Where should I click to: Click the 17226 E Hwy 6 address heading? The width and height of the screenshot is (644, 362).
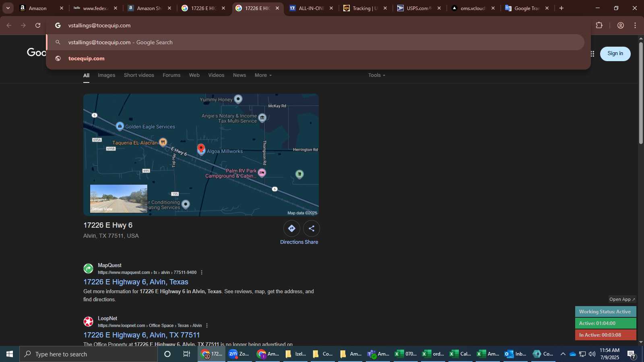[108, 225]
